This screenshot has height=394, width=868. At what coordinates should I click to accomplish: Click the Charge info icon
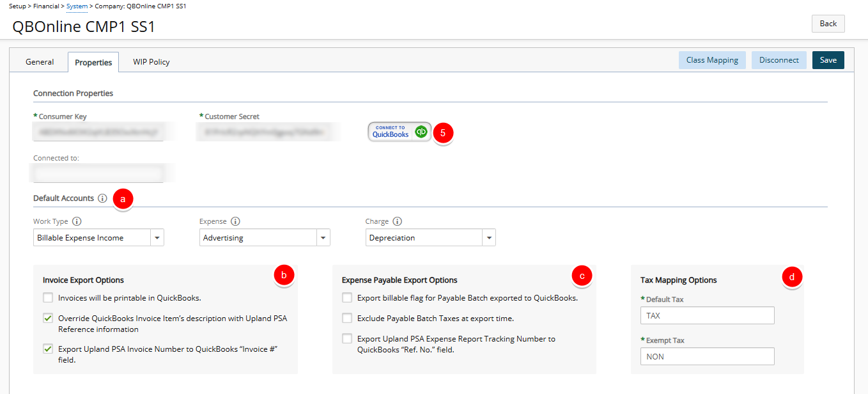pos(397,221)
